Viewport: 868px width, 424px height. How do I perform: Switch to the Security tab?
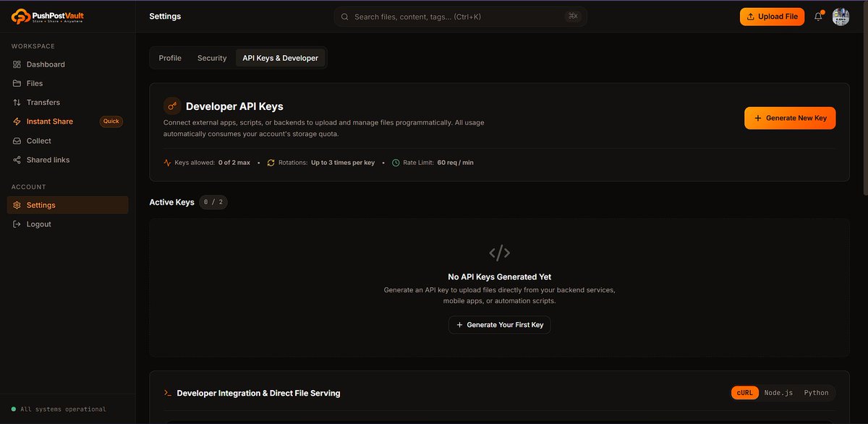212,58
